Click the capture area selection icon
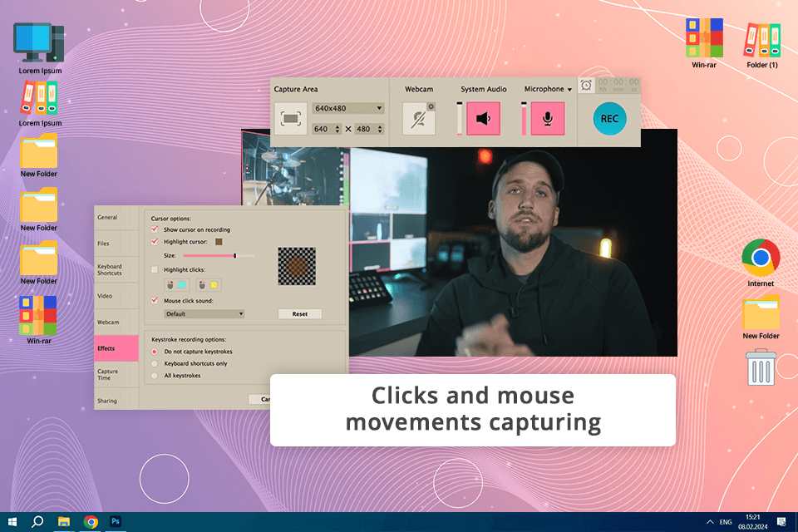Image resolution: width=798 pixels, height=532 pixels. coord(291,119)
